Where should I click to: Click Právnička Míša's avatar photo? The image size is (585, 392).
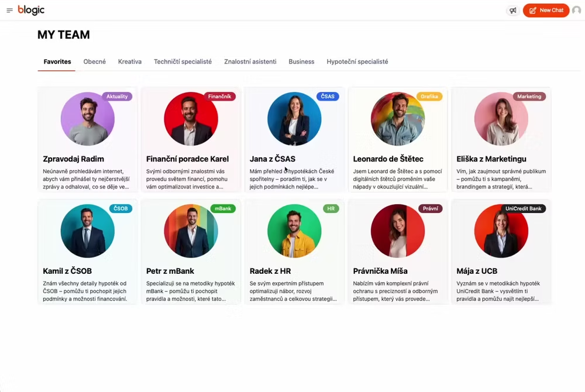click(x=398, y=231)
